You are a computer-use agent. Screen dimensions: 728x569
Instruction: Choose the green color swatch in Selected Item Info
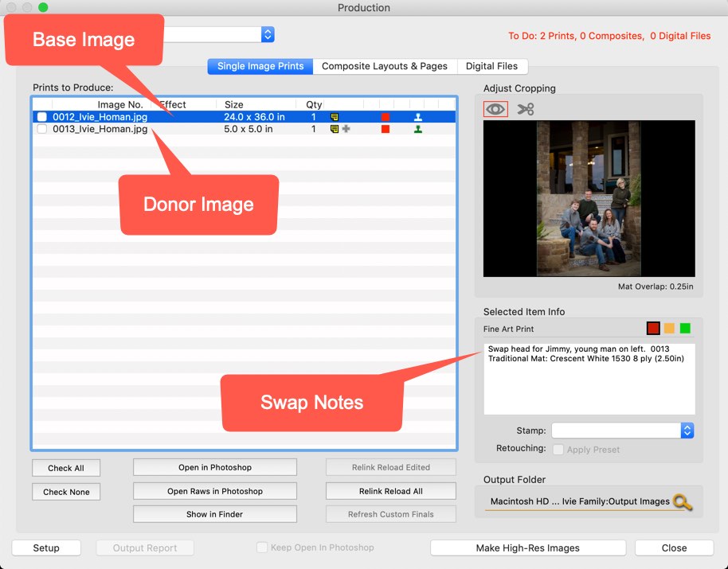point(685,329)
